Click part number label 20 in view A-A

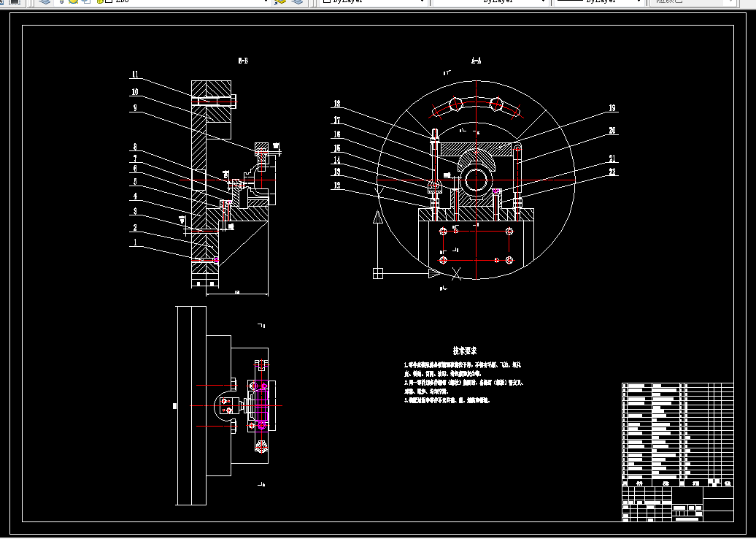612,130
